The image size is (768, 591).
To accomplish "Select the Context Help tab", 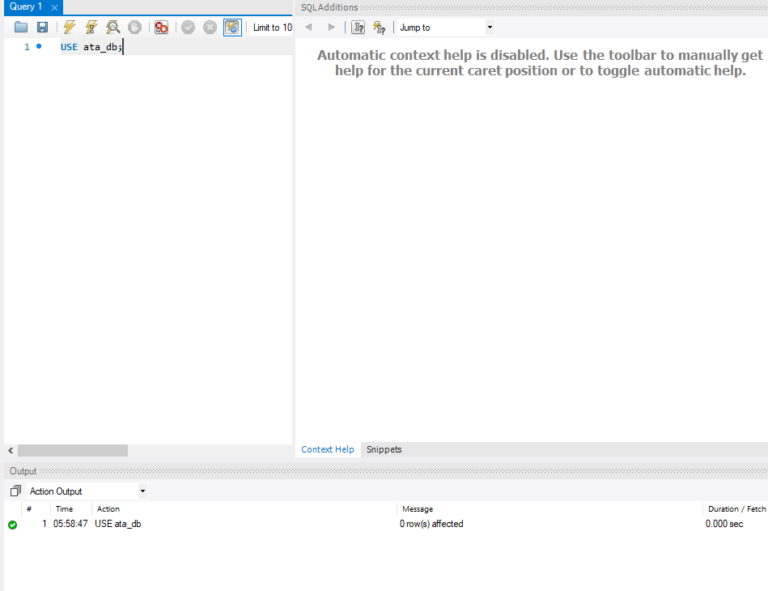I will [x=328, y=450].
